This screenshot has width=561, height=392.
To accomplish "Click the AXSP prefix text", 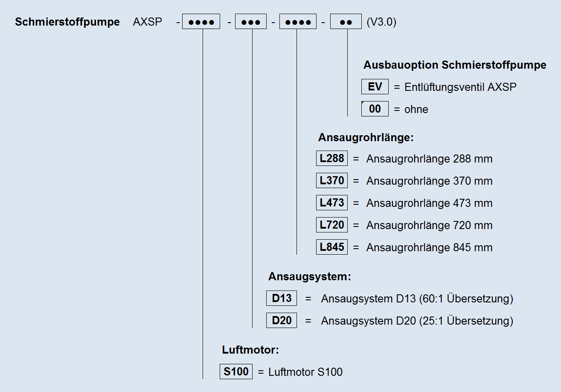I will [x=148, y=22].
